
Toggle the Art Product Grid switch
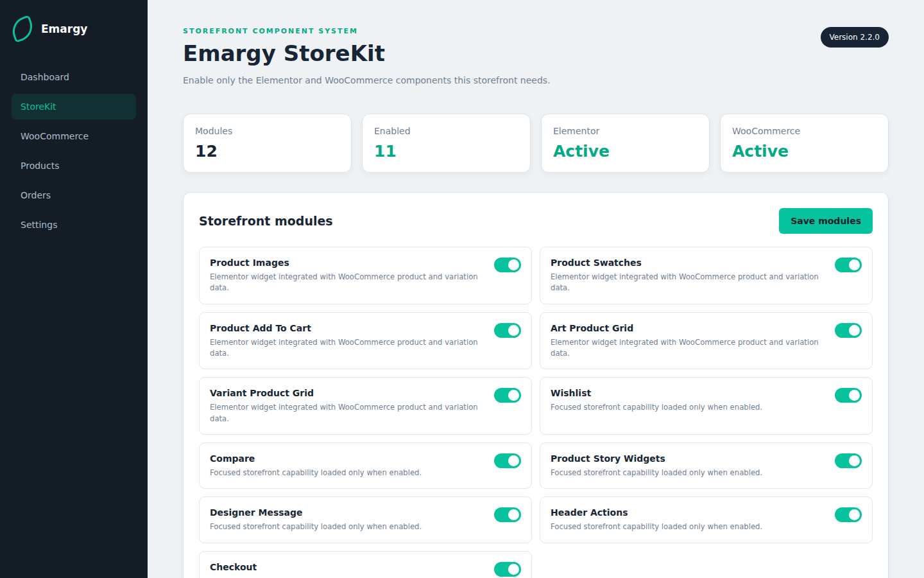click(848, 330)
